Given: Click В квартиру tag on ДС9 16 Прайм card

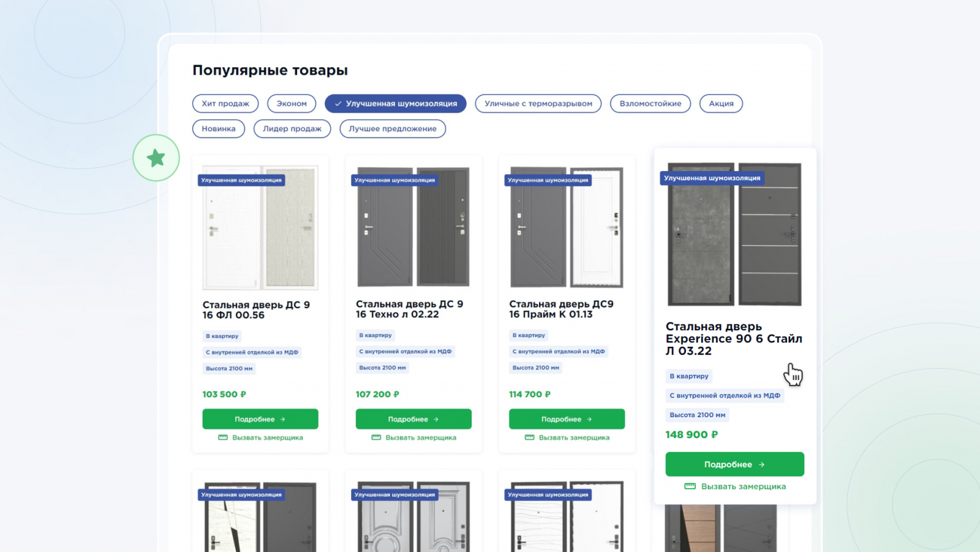Looking at the screenshot, I should coord(529,336).
